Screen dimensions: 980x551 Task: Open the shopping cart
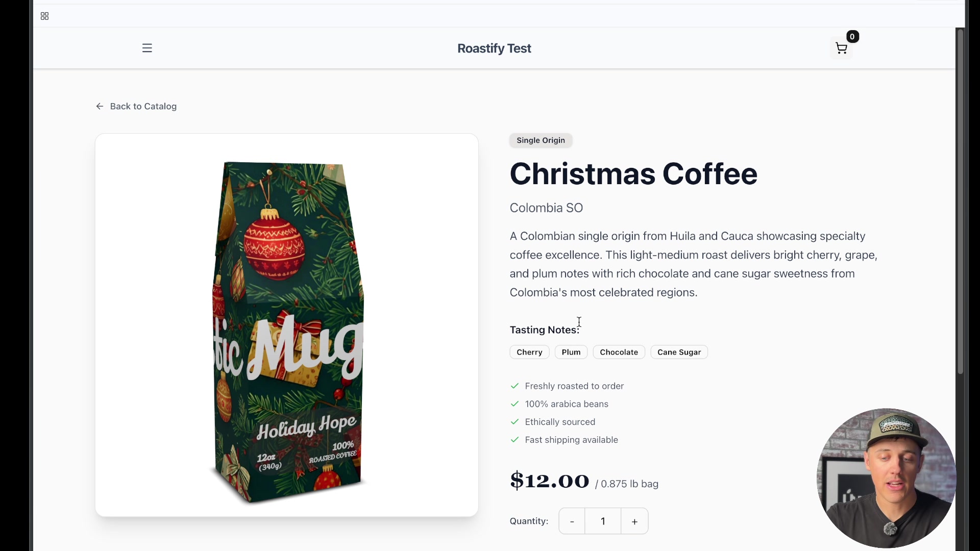pyautogui.click(x=841, y=48)
